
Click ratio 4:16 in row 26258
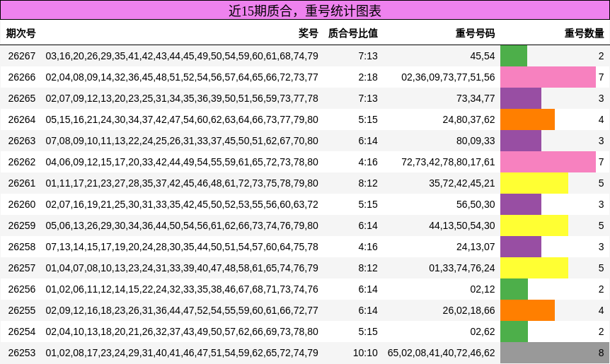pos(368,247)
